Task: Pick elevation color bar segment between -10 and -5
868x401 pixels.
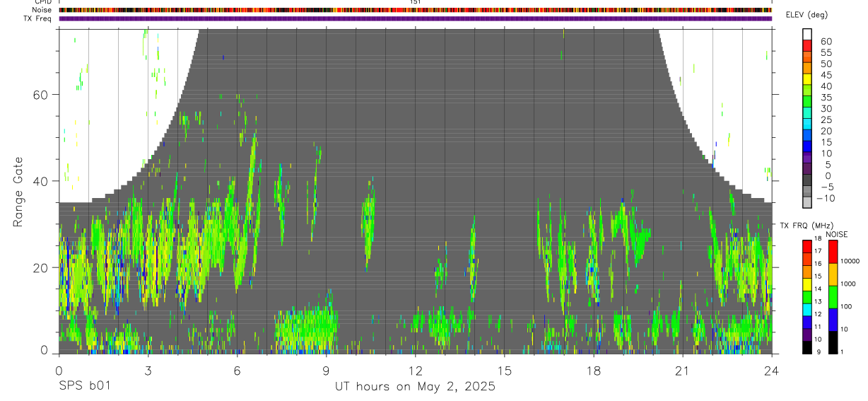Action: click(x=807, y=191)
